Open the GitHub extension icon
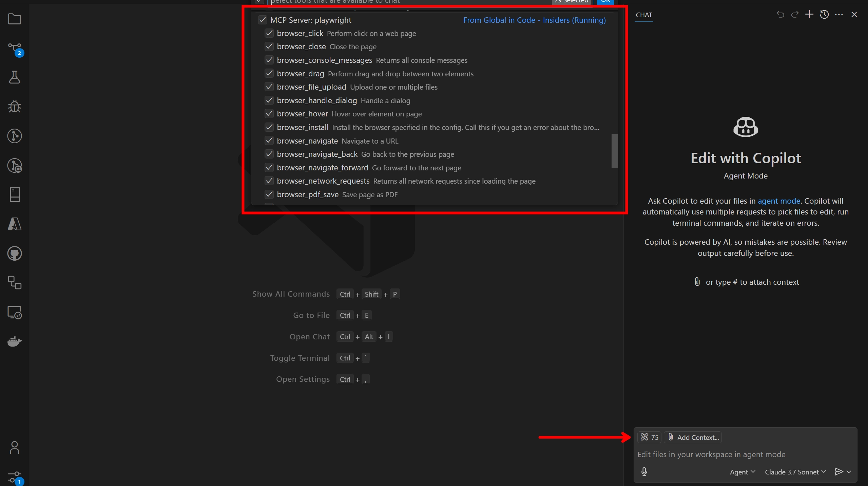The image size is (868, 486). point(15,254)
